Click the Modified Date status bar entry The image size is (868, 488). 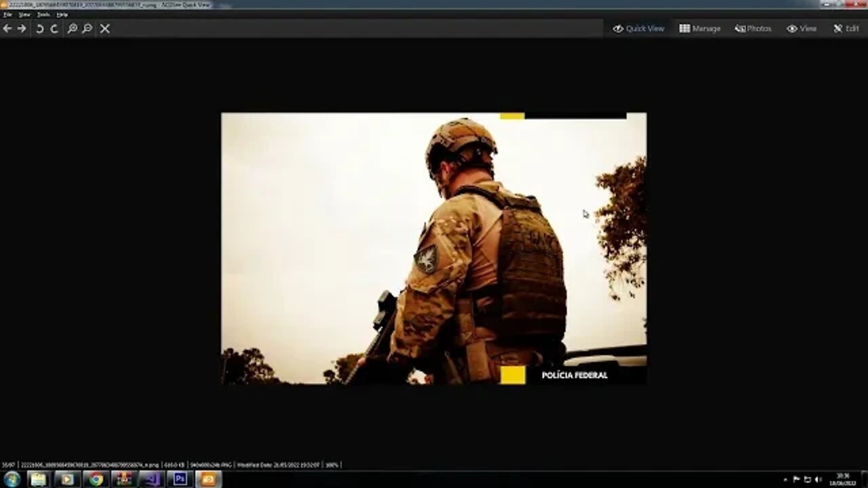click(x=279, y=465)
